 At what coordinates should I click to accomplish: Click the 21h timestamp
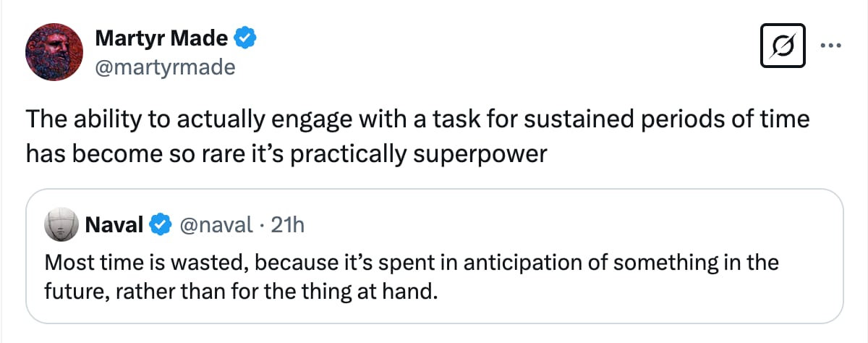click(x=286, y=226)
